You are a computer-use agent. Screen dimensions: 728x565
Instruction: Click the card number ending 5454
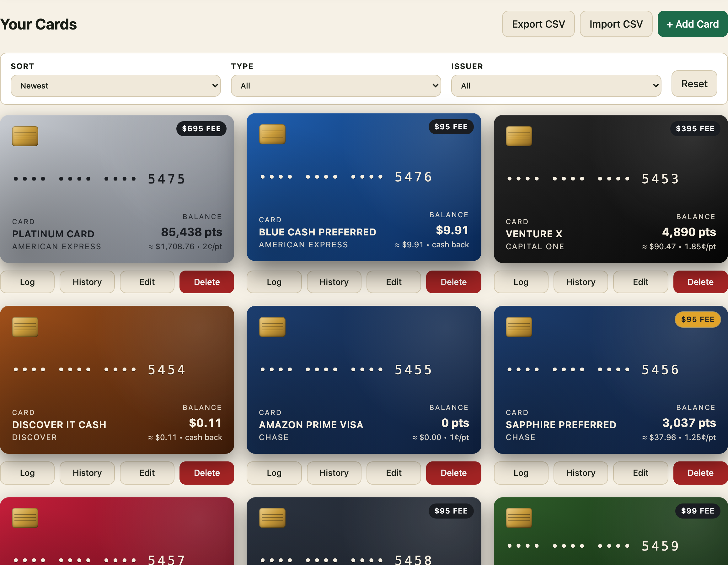click(99, 369)
